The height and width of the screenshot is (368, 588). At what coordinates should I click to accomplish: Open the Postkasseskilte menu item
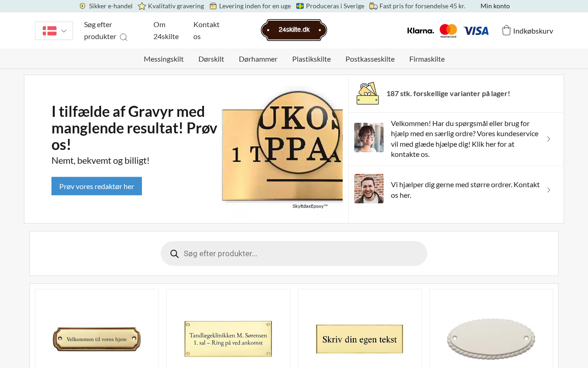(370, 59)
